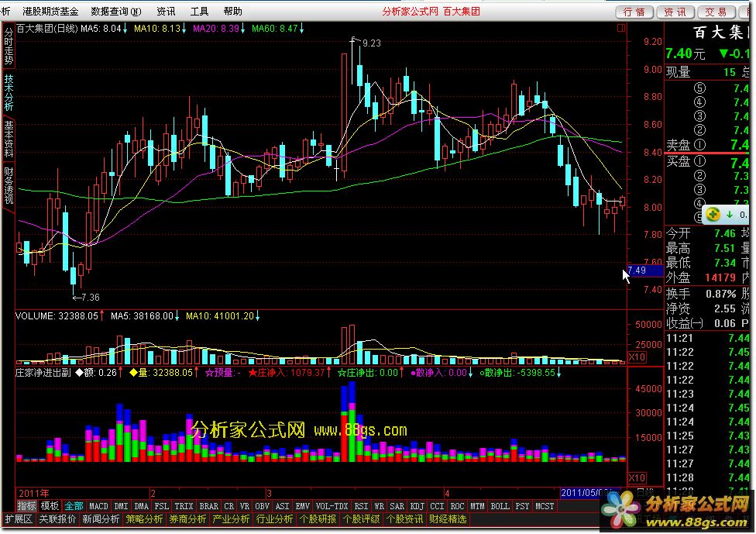Click the 庄家净进出副 indicator title
756x534 pixels.
(43, 372)
